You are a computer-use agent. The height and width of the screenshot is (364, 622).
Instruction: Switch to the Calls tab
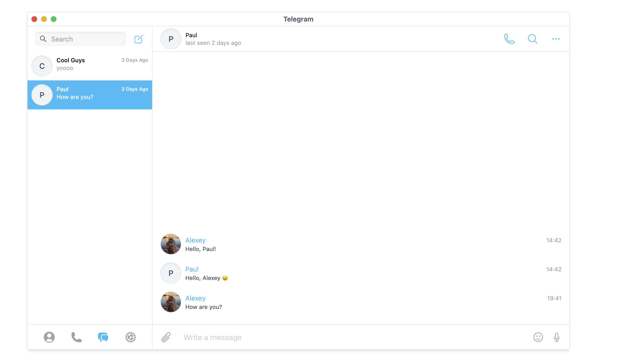click(76, 337)
